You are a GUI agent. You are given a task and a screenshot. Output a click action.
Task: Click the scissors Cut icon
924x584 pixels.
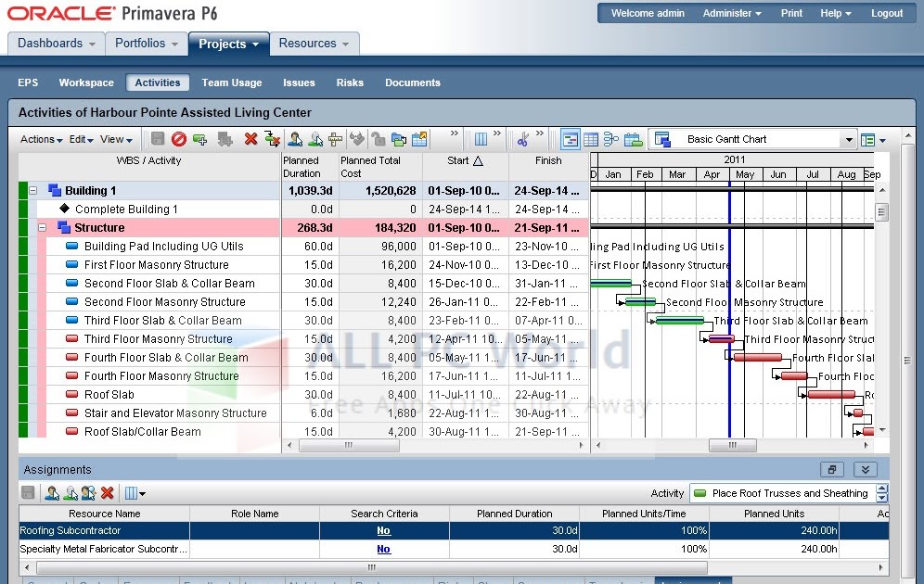coord(522,140)
